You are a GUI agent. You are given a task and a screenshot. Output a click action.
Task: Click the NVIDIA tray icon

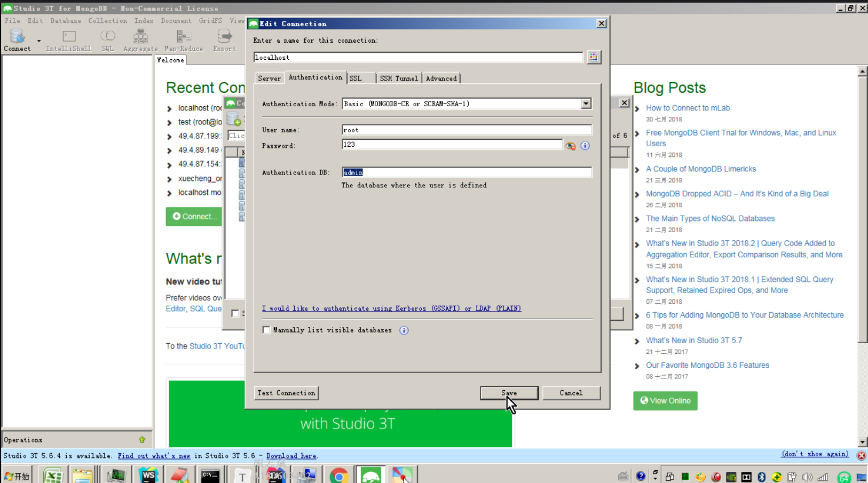731,477
